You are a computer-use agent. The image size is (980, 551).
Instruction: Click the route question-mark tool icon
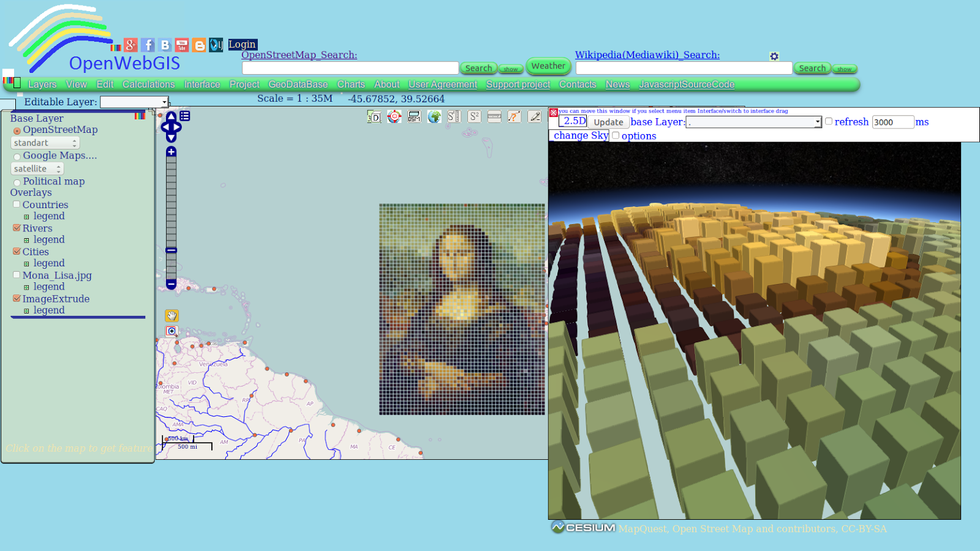pos(514,117)
